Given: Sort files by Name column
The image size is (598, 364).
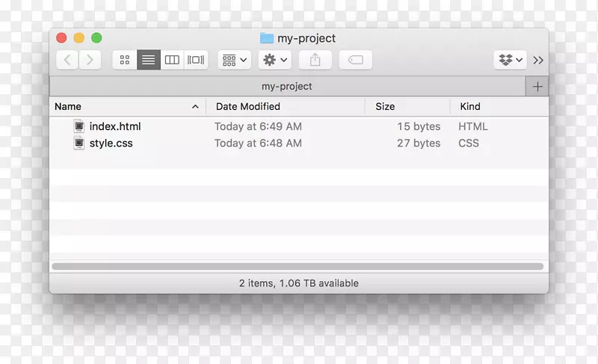Looking at the screenshot, I should [120, 106].
